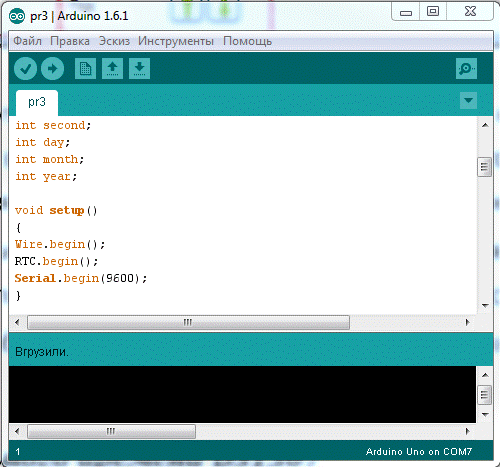Viewport: 500px width, 467px height.
Task: Click the line 'int year;'
Action: 46,176
